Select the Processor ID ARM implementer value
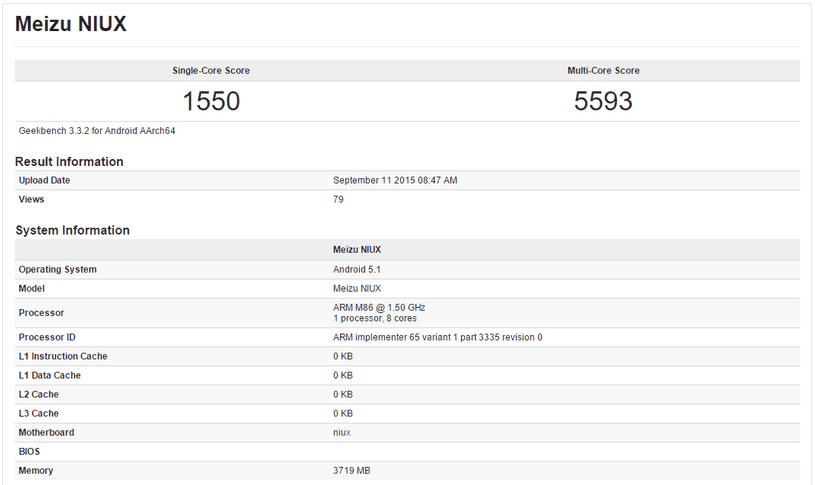Screen dimensions: 815x485 coord(438,337)
